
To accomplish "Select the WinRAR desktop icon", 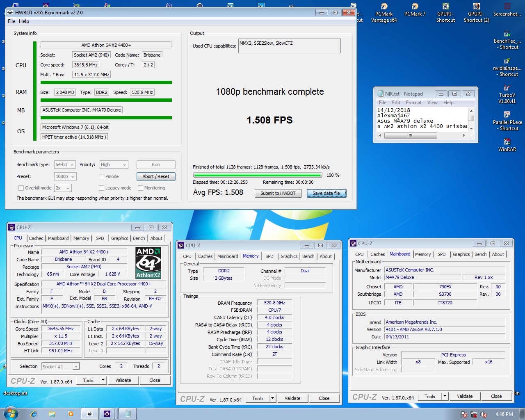I will (x=507, y=145).
